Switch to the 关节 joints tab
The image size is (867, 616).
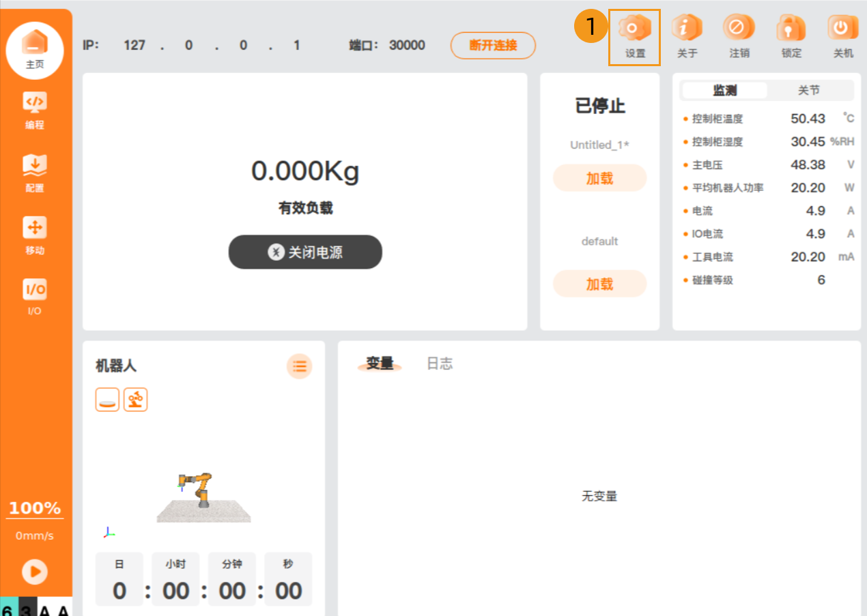tap(809, 90)
